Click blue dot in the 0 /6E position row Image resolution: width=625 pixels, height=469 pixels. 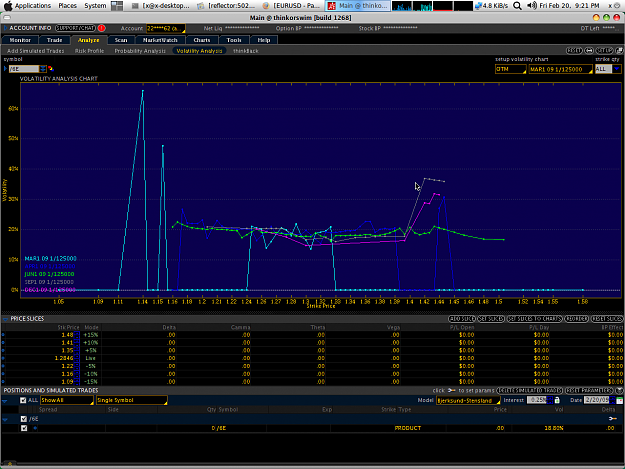click(x=35, y=428)
